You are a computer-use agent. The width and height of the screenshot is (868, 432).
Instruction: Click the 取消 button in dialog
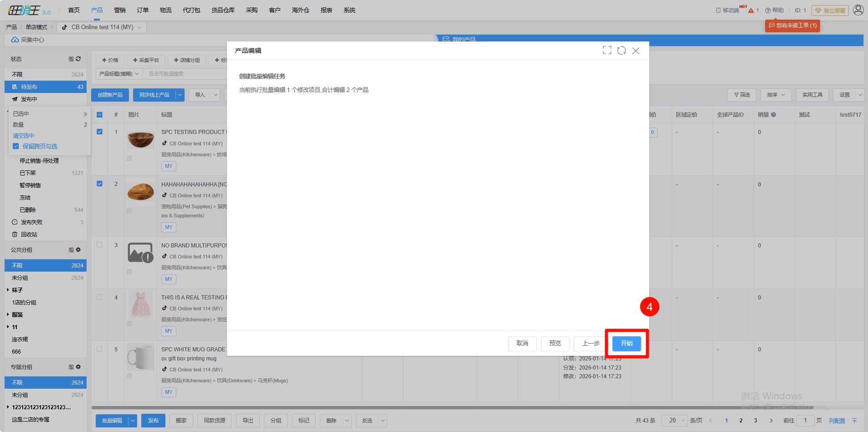522,344
